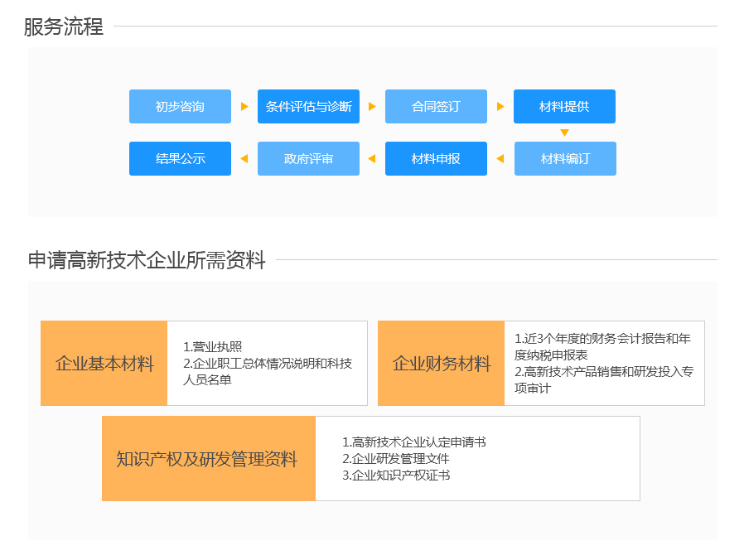Click the downward arrow below 材料提供

pos(564,133)
